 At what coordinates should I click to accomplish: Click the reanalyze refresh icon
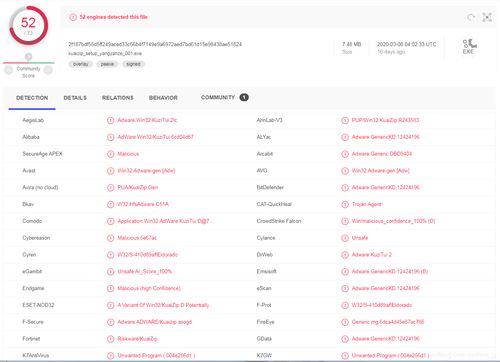click(471, 17)
